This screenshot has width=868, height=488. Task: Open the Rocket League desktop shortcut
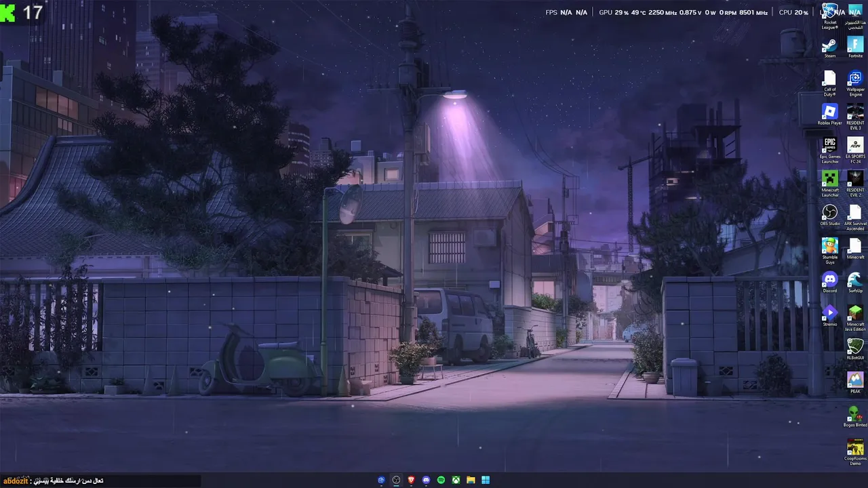point(830,16)
